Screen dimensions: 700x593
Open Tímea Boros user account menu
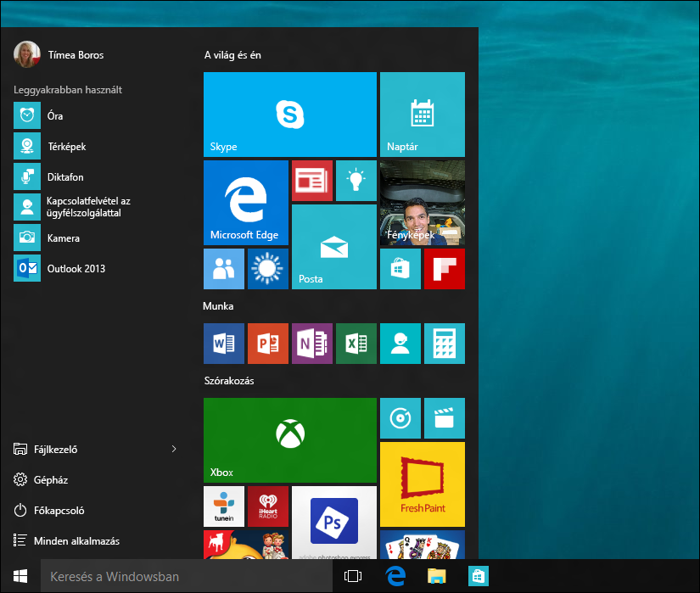coord(59,54)
